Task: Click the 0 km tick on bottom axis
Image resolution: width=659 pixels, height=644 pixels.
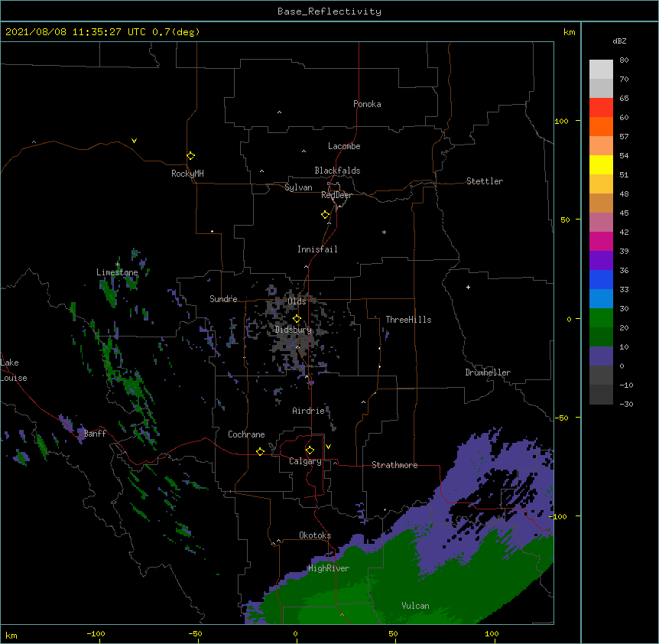Action: click(x=295, y=634)
